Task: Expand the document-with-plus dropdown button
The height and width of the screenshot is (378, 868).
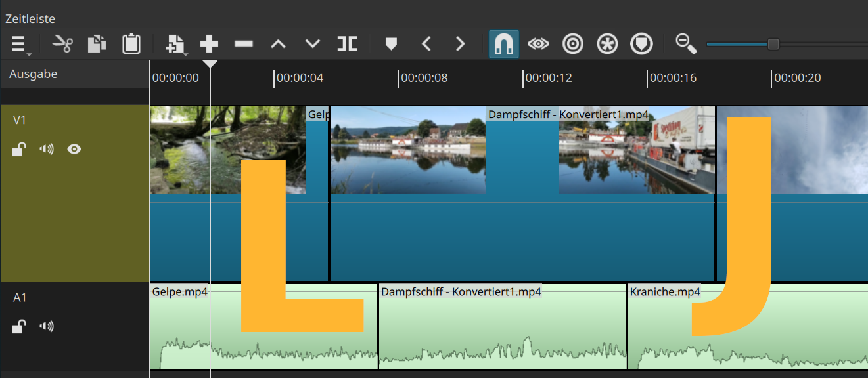Action: coord(175,44)
